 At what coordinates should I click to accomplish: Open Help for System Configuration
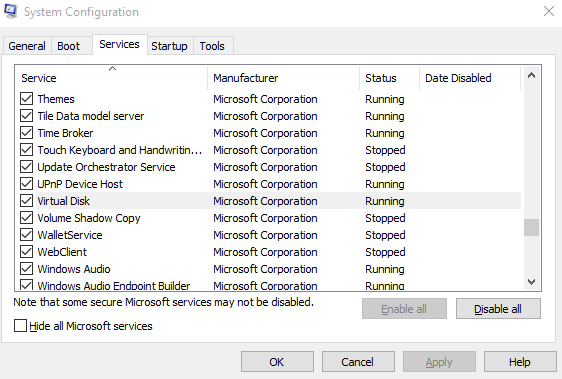520,362
